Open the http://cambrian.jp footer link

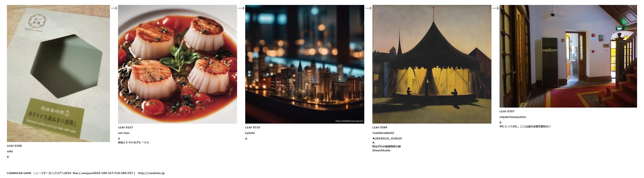pos(151,173)
